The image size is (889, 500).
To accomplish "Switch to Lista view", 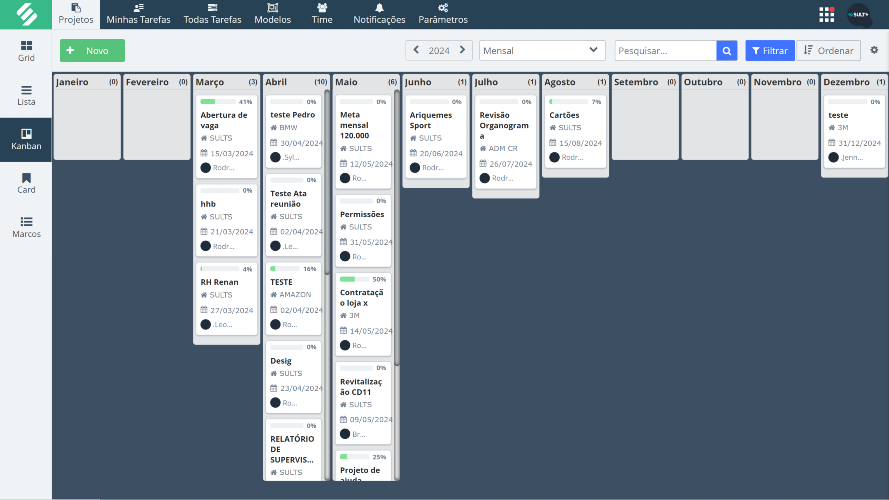I will coord(26,95).
